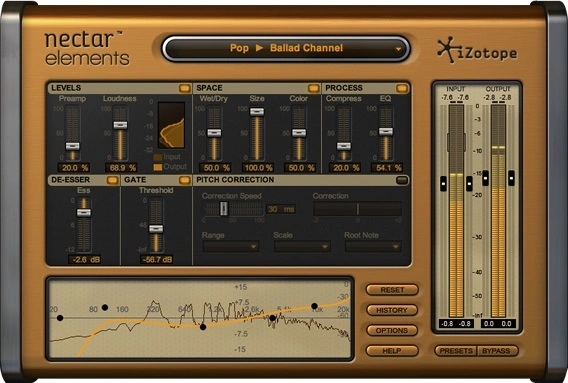The height and width of the screenshot is (383, 568).
Task: Disable the PROCESS module power button
Action: click(x=402, y=88)
